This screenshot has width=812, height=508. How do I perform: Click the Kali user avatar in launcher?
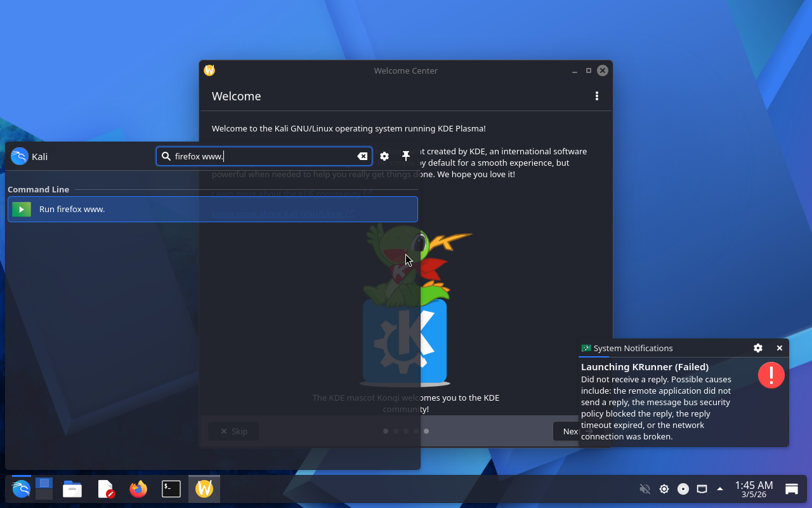point(20,156)
